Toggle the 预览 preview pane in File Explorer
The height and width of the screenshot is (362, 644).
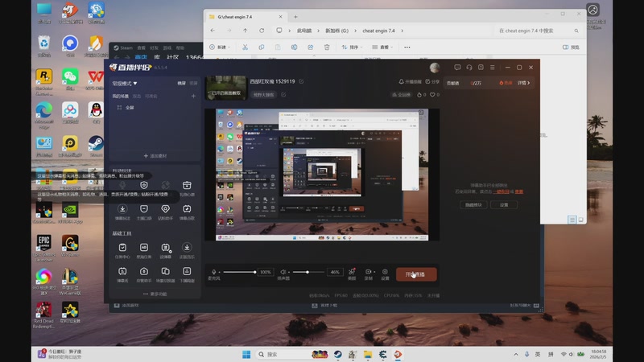coord(571,47)
